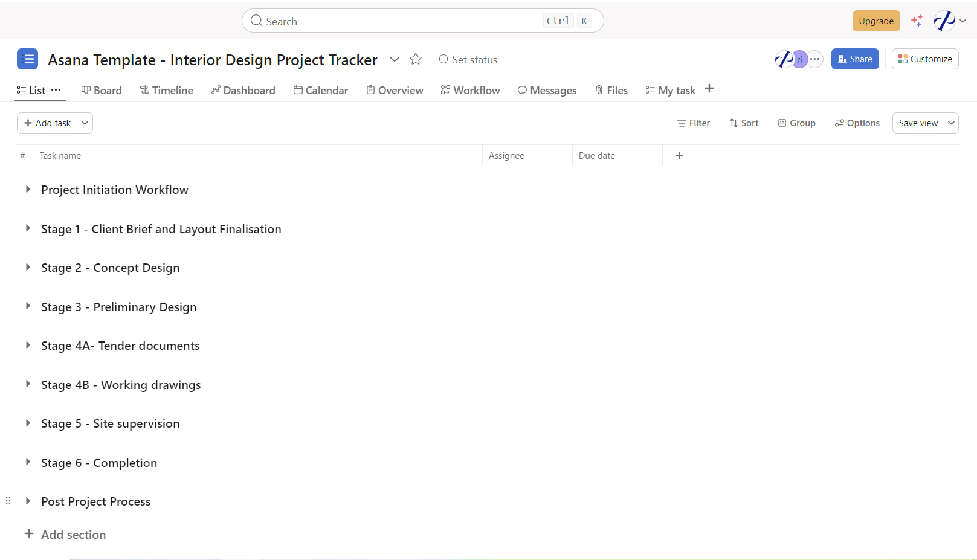The width and height of the screenshot is (977, 560).
Task: Click the Upgrade button
Action: pyautogui.click(x=875, y=21)
